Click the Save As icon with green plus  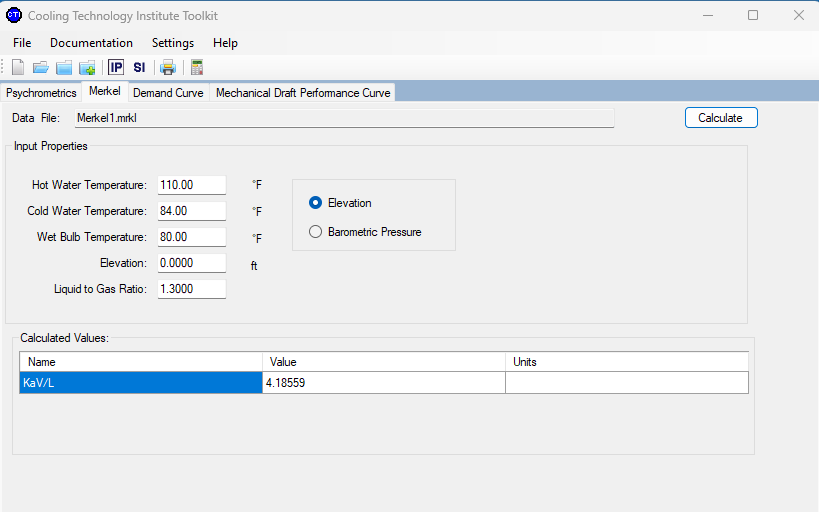pos(87,68)
